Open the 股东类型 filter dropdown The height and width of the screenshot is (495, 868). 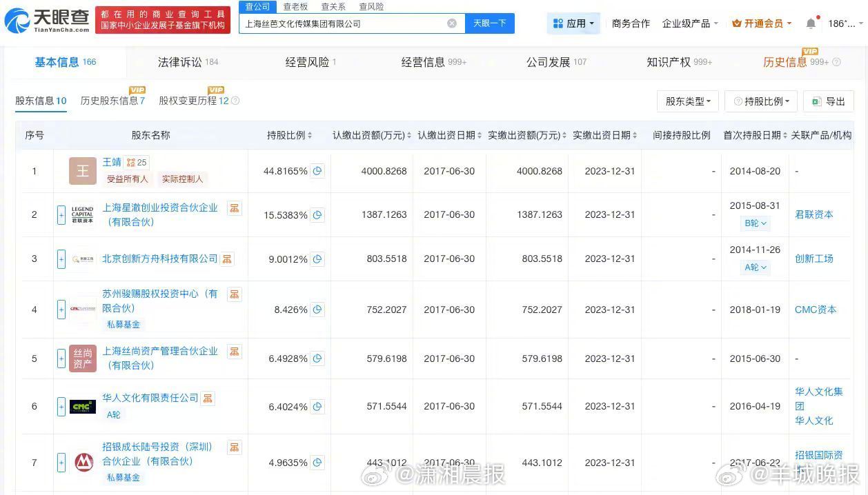point(688,101)
